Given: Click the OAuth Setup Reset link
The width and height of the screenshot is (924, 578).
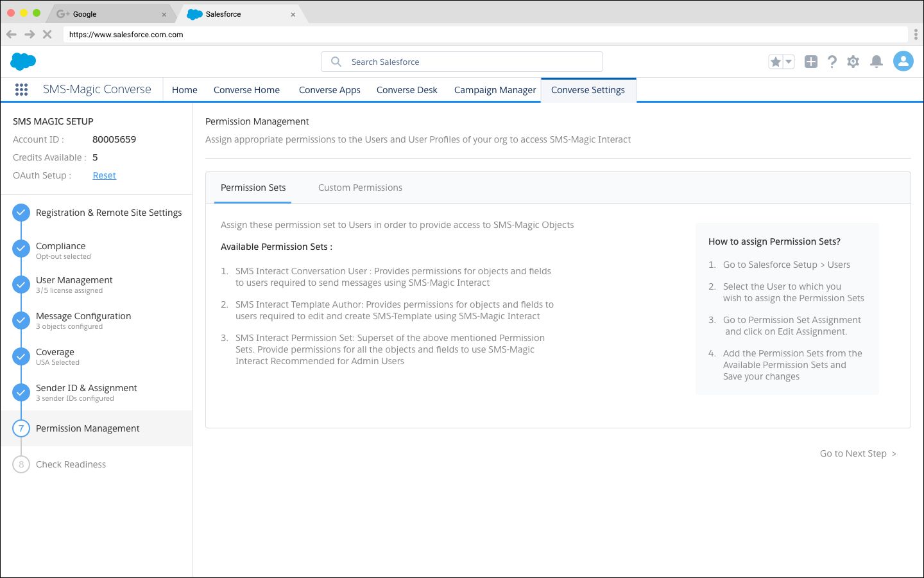Looking at the screenshot, I should tap(104, 175).
